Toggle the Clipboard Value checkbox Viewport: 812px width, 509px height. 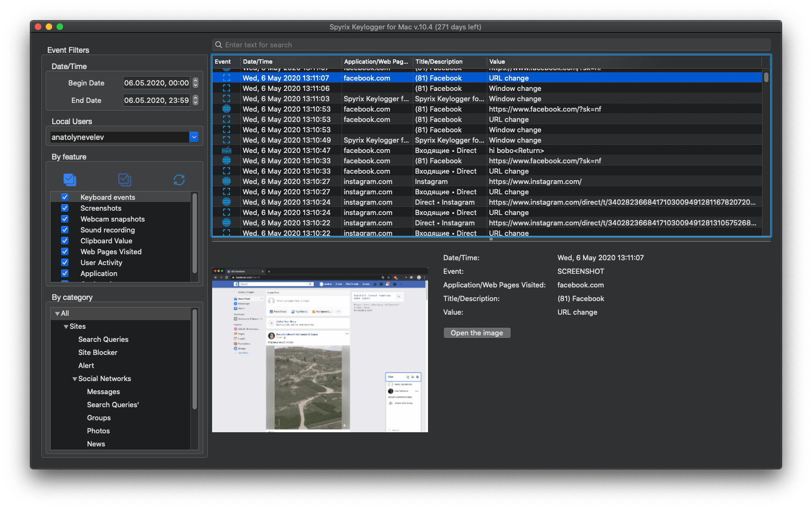click(x=64, y=241)
